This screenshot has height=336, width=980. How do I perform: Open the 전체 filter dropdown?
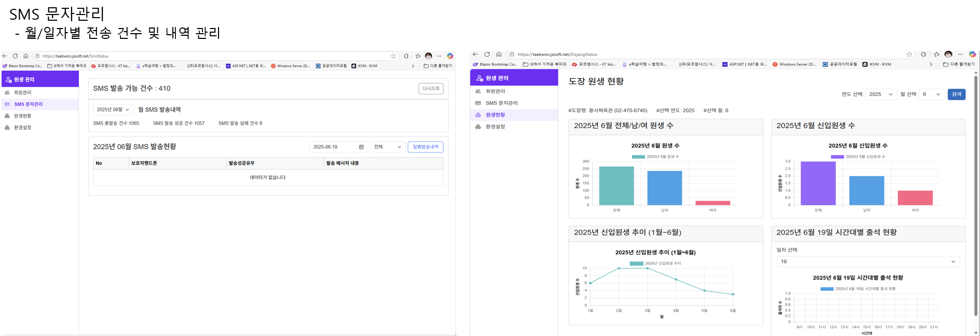coord(388,147)
